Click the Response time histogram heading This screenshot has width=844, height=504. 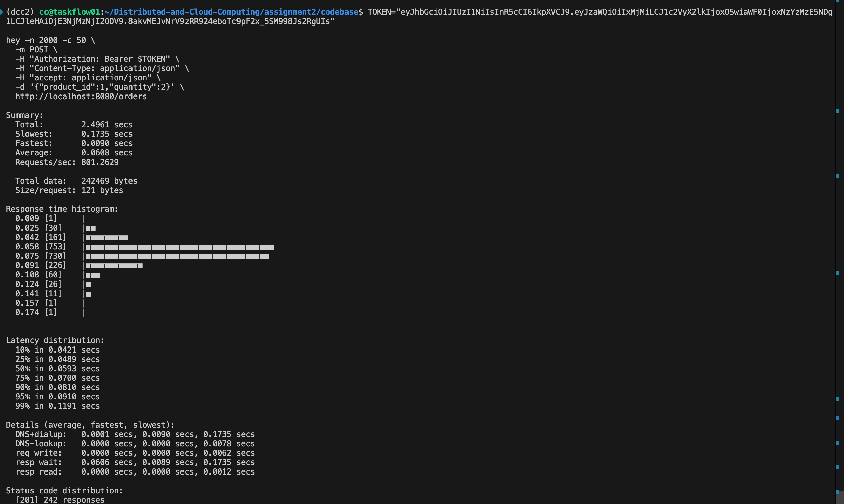coord(62,209)
